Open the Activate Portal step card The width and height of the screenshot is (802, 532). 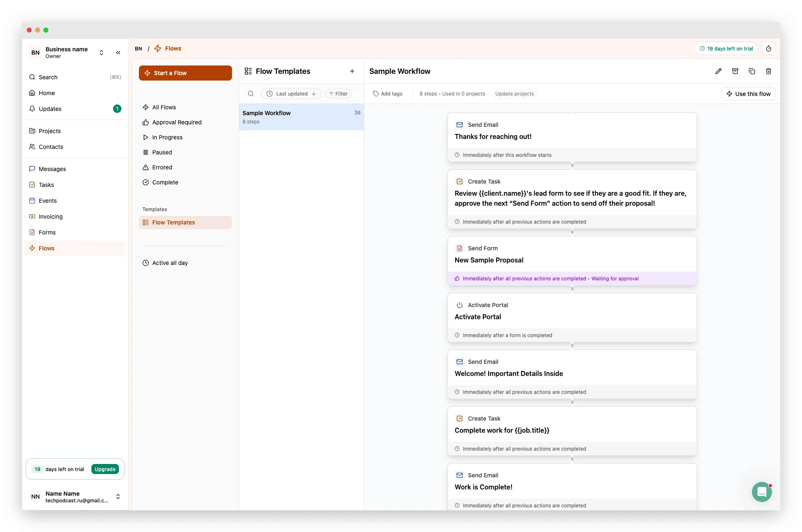point(572,318)
